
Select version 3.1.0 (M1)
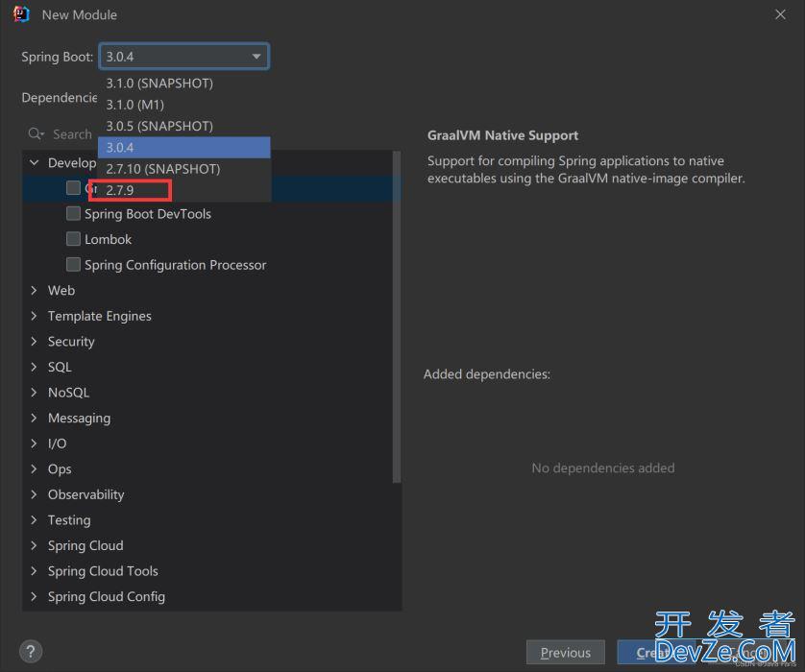pyautogui.click(x=183, y=105)
